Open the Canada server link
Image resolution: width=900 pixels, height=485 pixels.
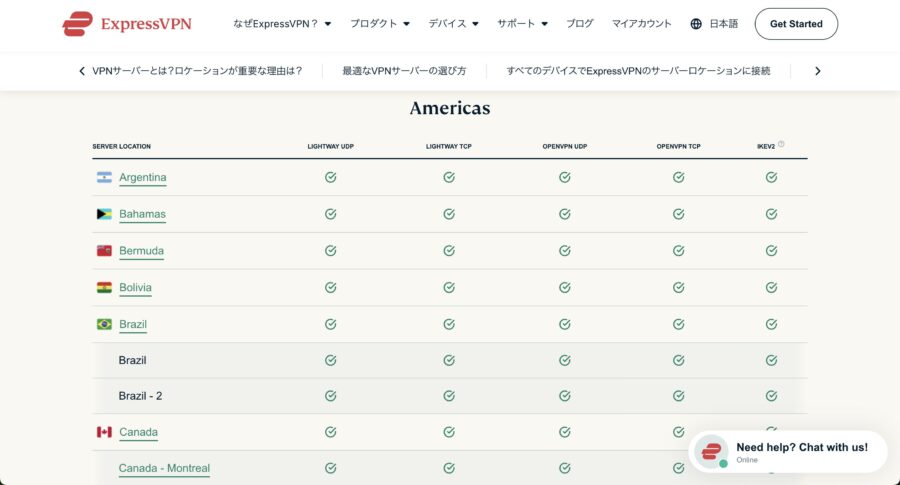pos(138,432)
